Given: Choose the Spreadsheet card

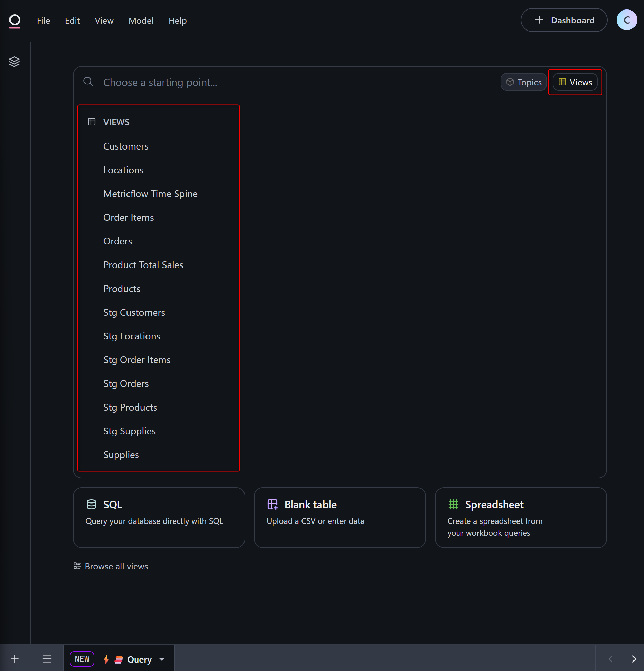Looking at the screenshot, I should (x=521, y=517).
